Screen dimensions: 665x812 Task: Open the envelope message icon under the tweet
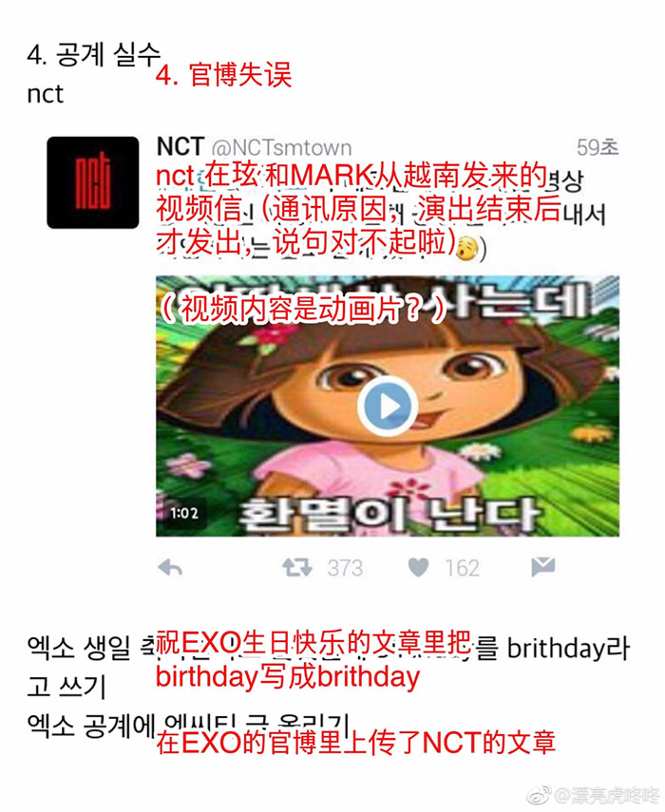click(542, 568)
